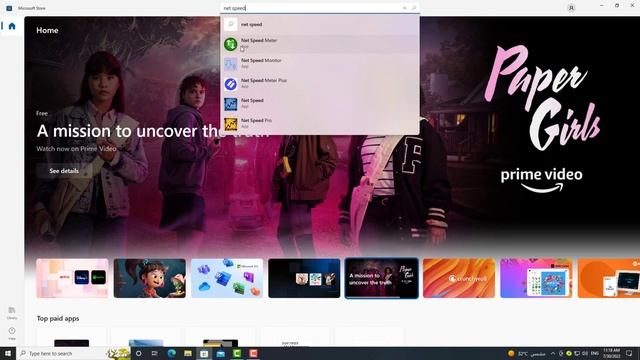Show hidden system tray icons
Image resolution: width=640 pixels, height=360 pixels.
point(553,353)
